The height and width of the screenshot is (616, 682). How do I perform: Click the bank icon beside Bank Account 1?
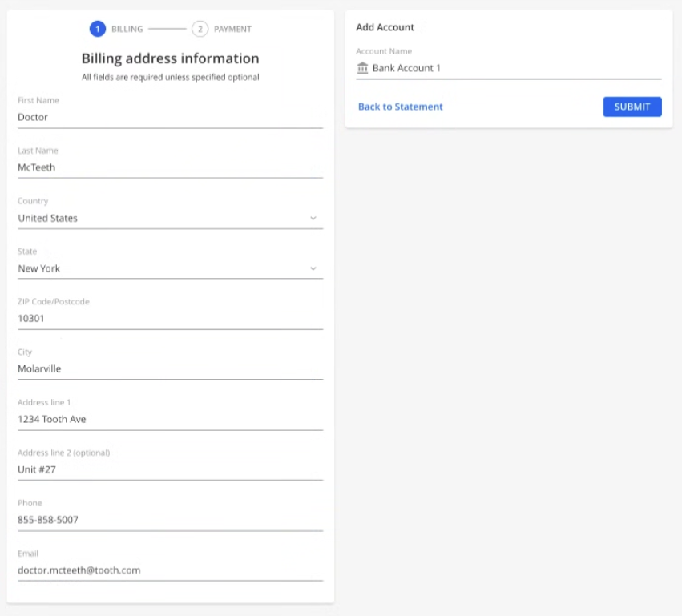[x=362, y=68]
